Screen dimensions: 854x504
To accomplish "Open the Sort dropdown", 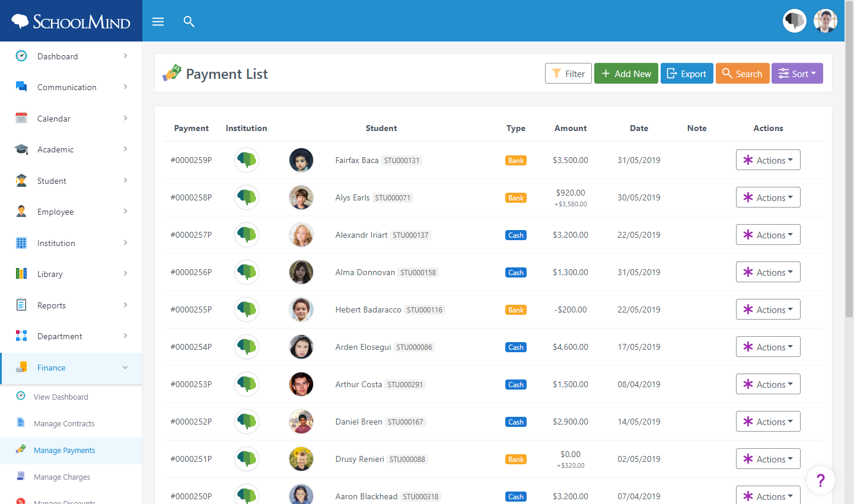I will (x=797, y=74).
